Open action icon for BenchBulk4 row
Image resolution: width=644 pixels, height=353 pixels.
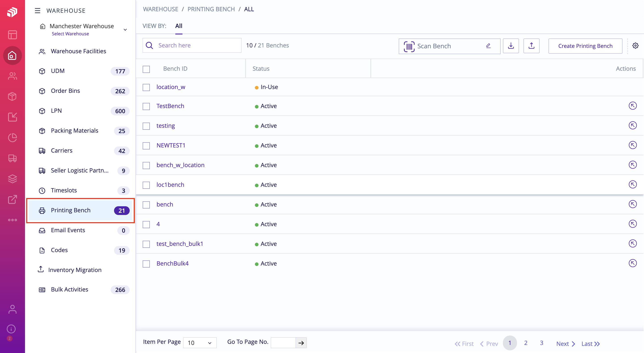click(633, 263)
